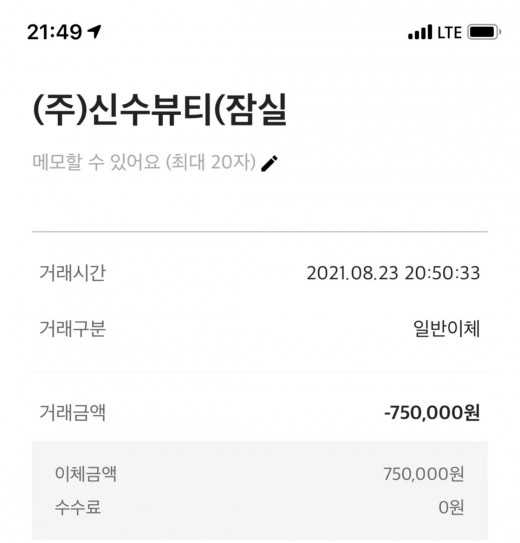This screenshot has height=543, width=520.
Task: Tap the divider line below memo
Action: coord(260,231)
